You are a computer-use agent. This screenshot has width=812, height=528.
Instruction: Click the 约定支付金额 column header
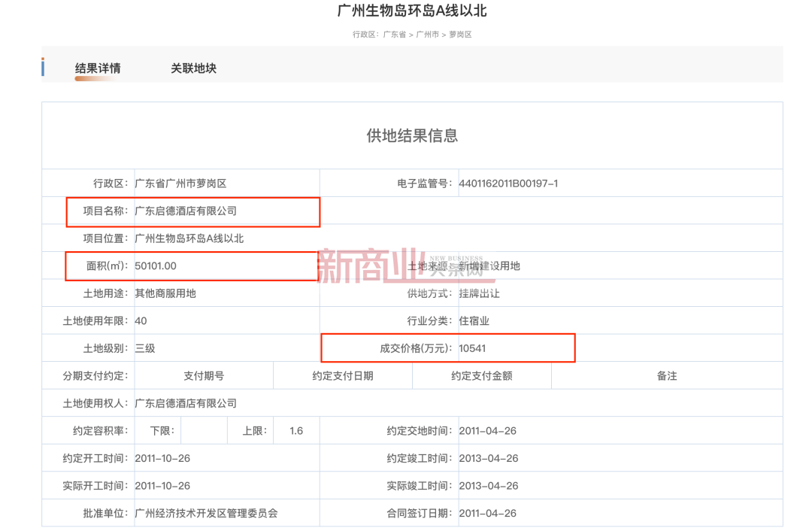tap(482, 375)
